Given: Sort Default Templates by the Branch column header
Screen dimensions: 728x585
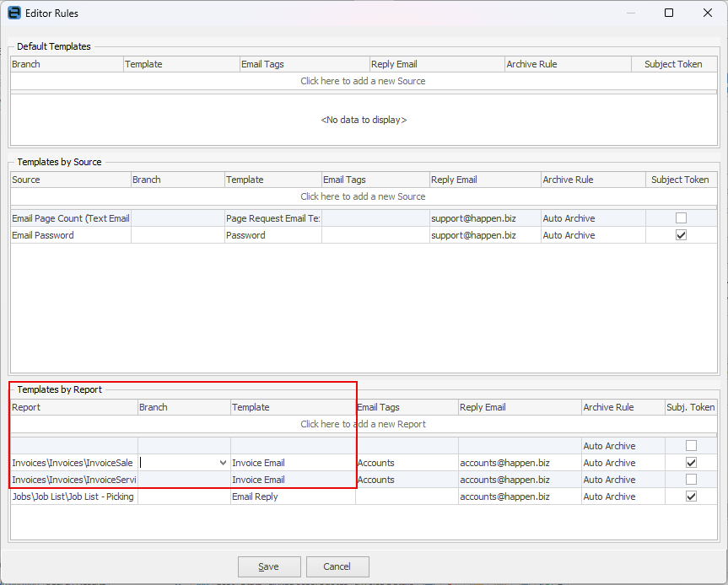Looking at the screenshot, I should click(x=67, y=64).
